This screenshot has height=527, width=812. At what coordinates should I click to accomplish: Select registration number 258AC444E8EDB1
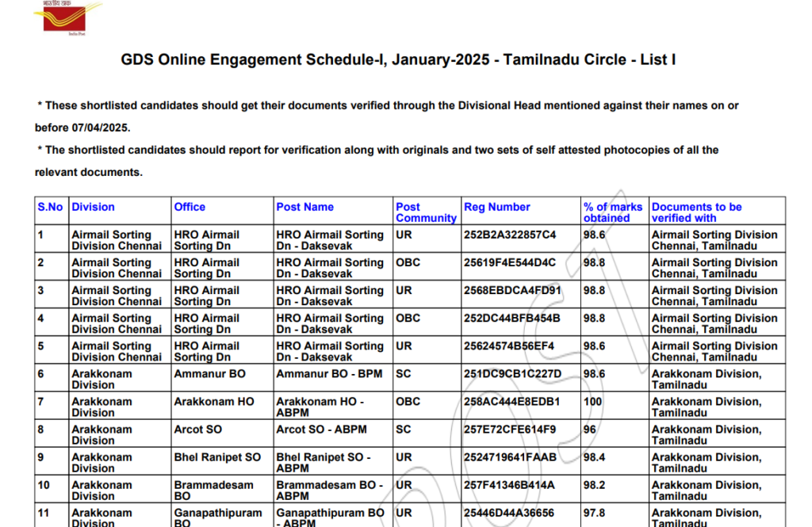coord(512,402)
